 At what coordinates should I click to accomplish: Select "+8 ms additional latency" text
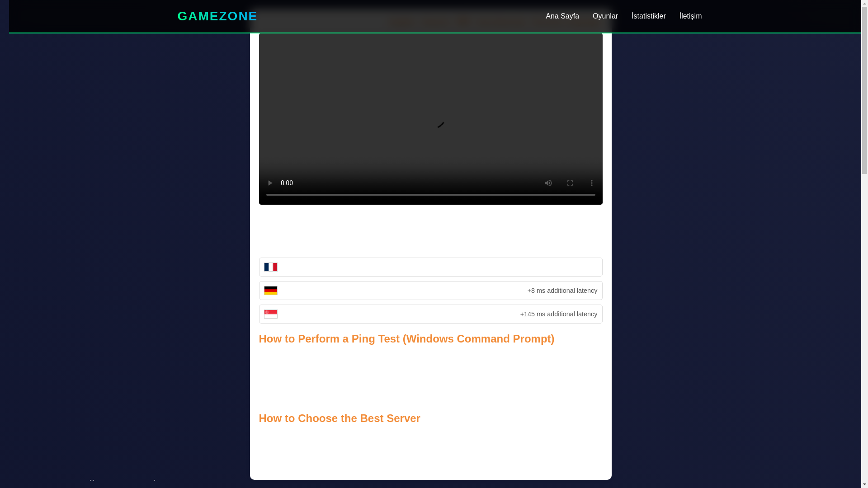[562, 291]
